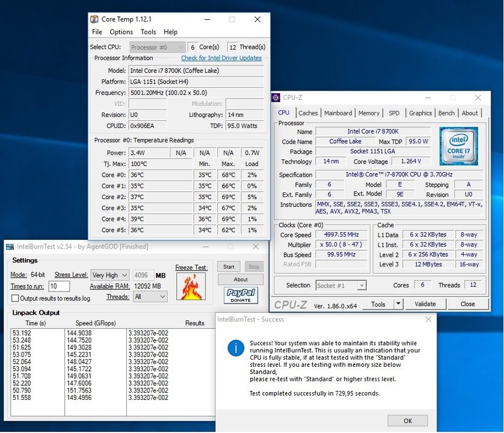Close the IntelBurnTest Success dialog
This screenshot has width=504, height=433.
[428, 319]
